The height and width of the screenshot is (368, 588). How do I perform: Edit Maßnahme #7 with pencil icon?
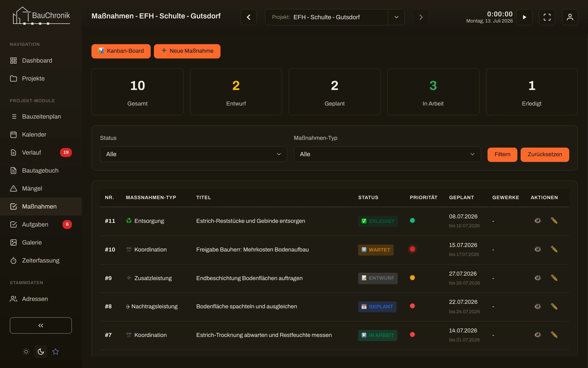tap(554, 335)
